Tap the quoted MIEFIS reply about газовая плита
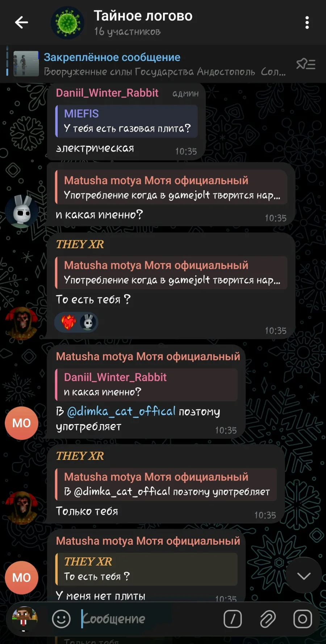This screenshot has width=326, height=644. 126,121
